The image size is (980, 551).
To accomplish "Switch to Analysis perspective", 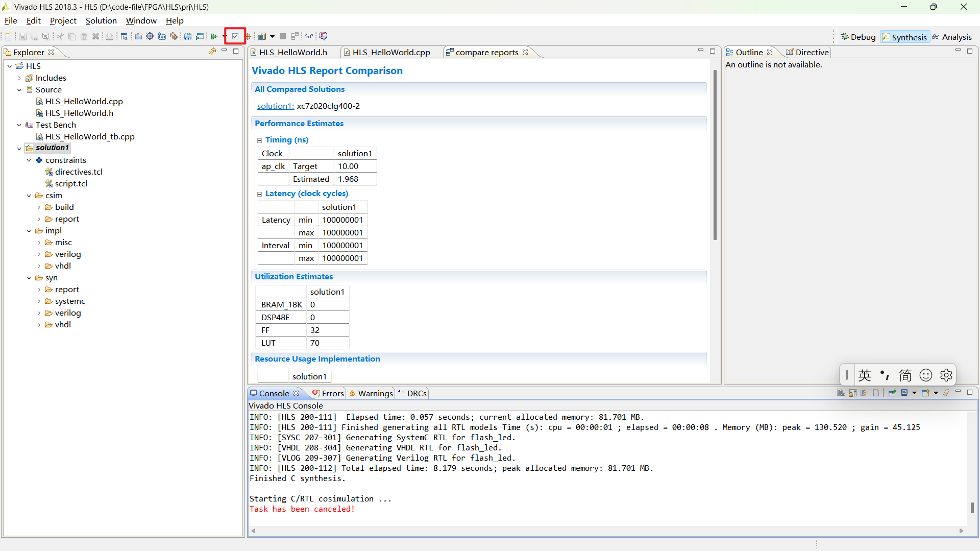I will [952, 37].
